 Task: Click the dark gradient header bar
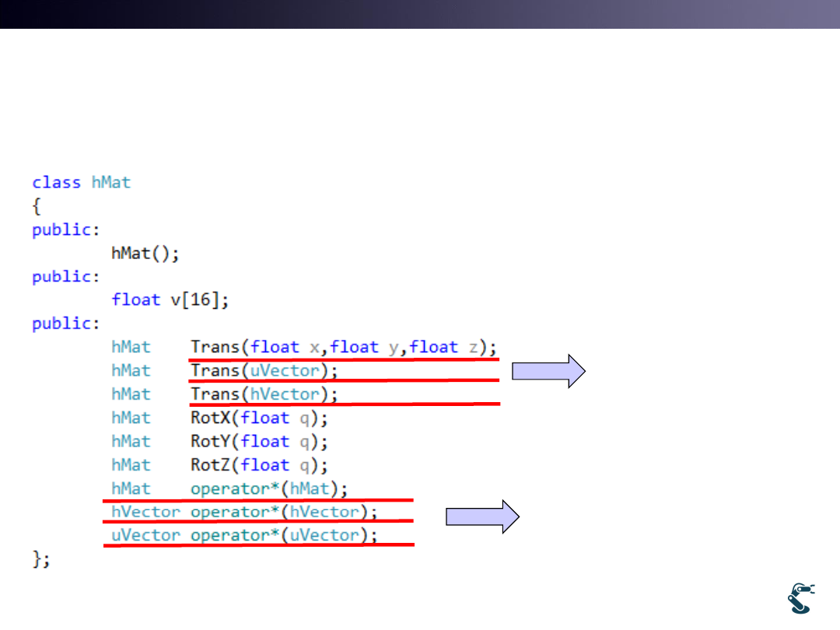point(420,14)
